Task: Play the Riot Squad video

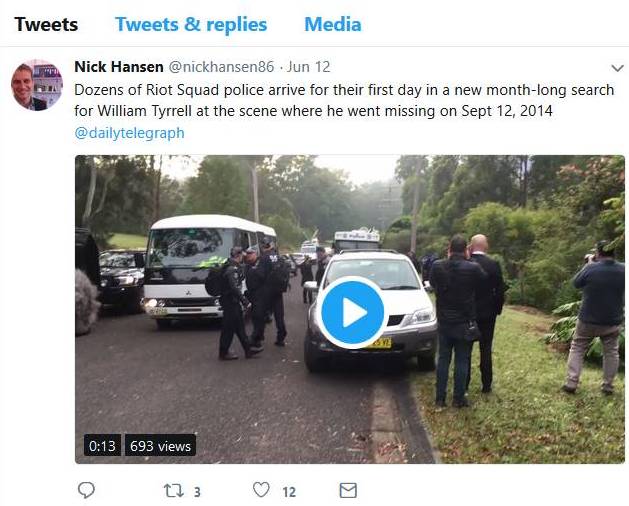Action: [352, 312]
